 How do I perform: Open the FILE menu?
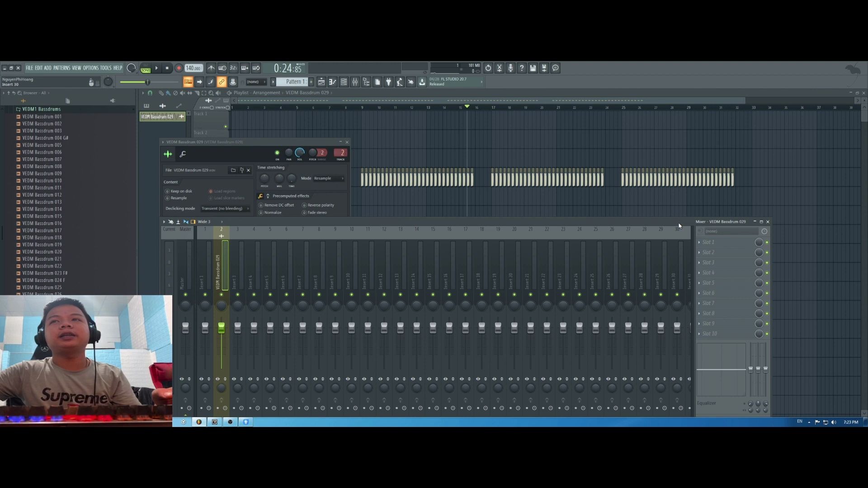coord(29,68)
